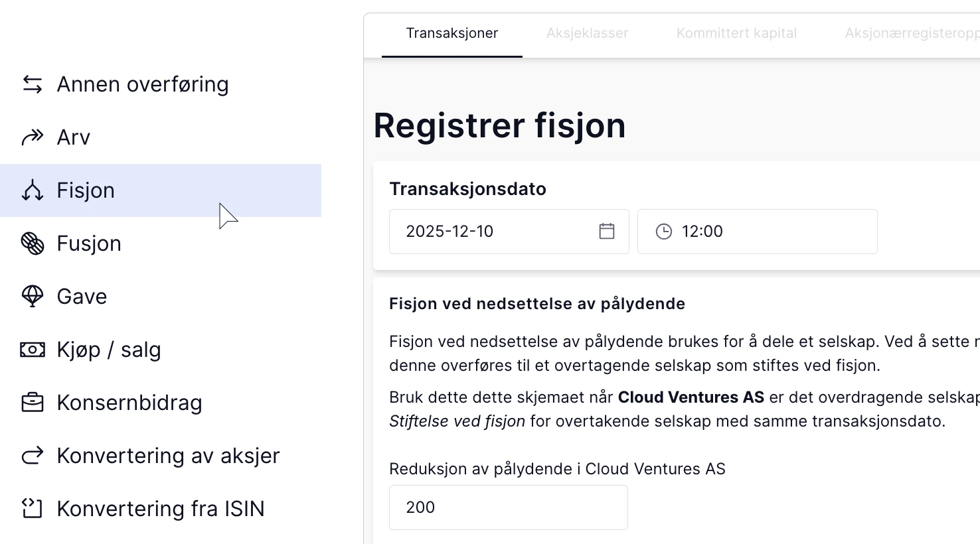Click the Annen overføring swap arrows icon
Viewport: 980px width, 544px height.
coord(33,84)
